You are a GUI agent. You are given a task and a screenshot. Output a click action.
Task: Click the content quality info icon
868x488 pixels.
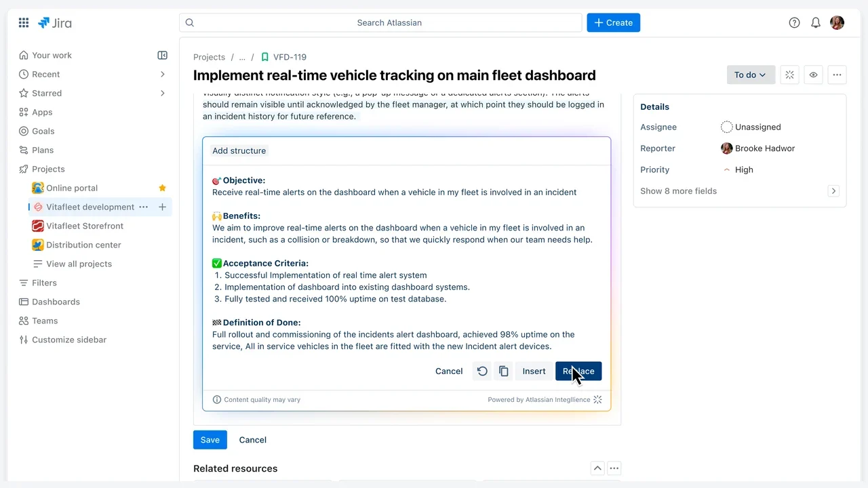pos(217,400)
